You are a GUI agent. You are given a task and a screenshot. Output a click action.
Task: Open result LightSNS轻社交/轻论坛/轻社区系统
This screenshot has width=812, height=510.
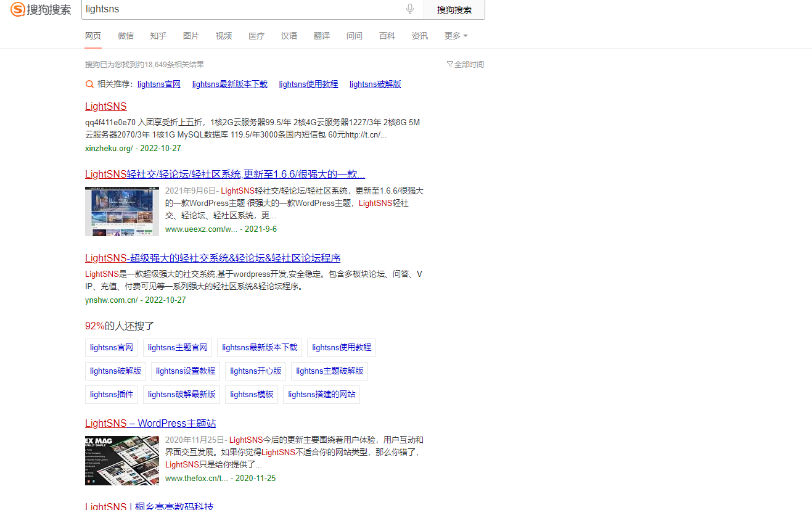point(225,174)
